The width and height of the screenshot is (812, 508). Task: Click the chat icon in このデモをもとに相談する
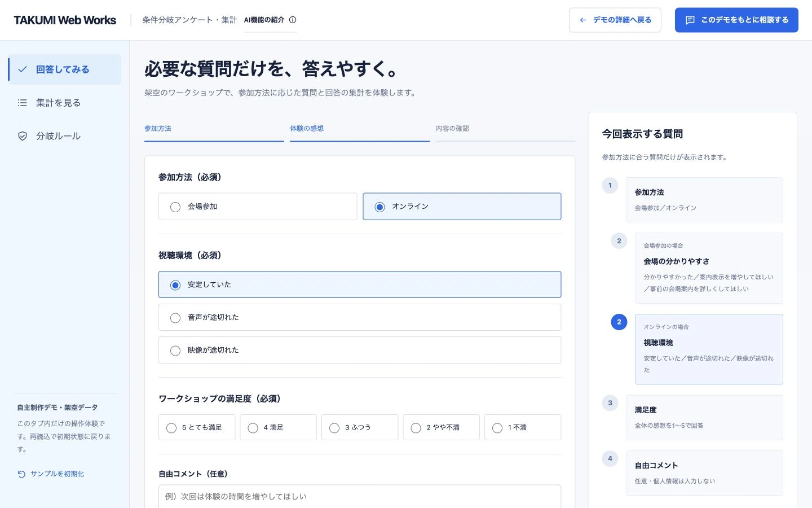click(x=690, y=20)
